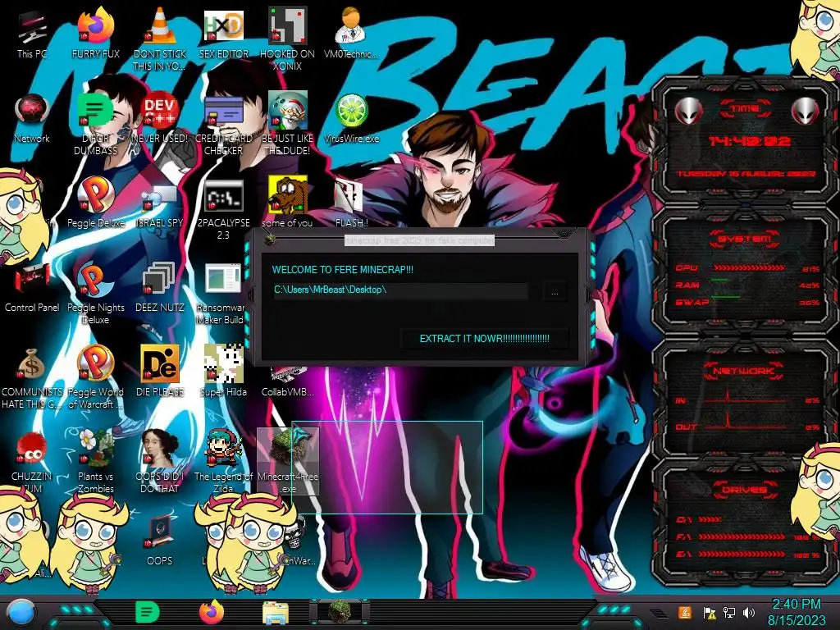Launch the CHUZZIN red fuzzball shortcut
This screenshot has height=630, width=840.
[x=32, y=462]
